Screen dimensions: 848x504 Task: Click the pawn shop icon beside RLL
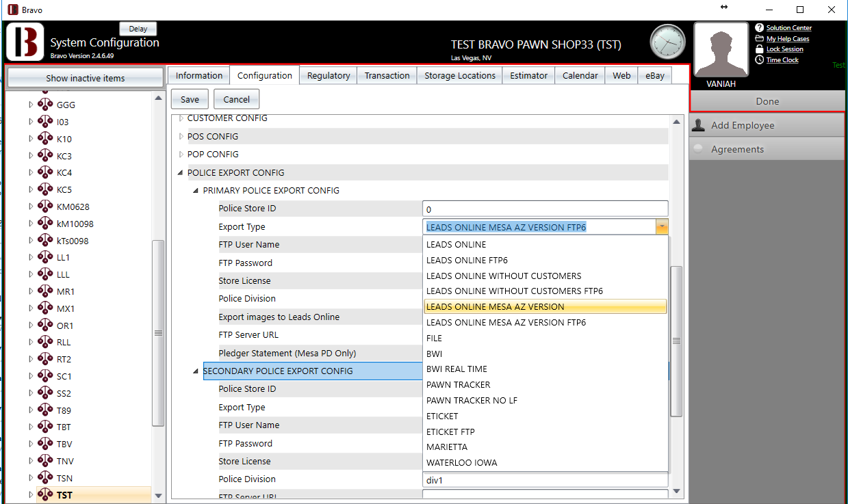(x=45, y=342)
